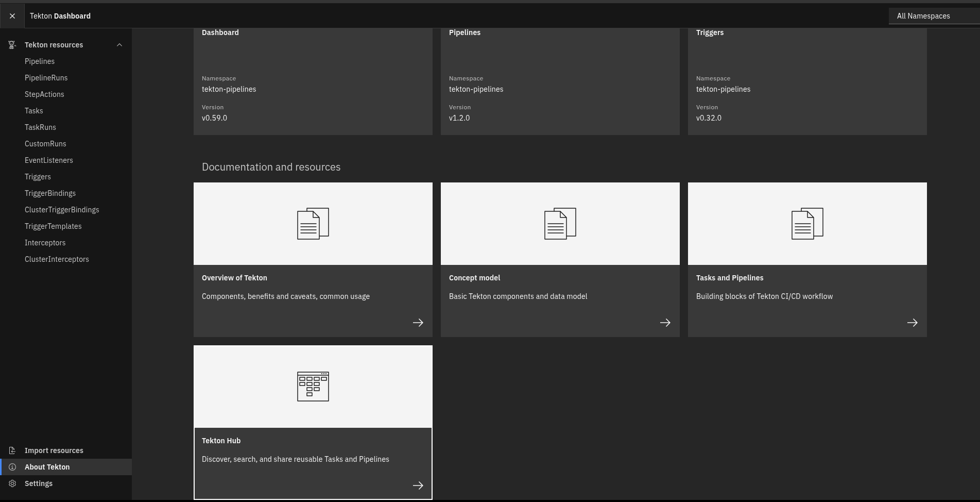Click the Dashboard card heading

[220, 32]
